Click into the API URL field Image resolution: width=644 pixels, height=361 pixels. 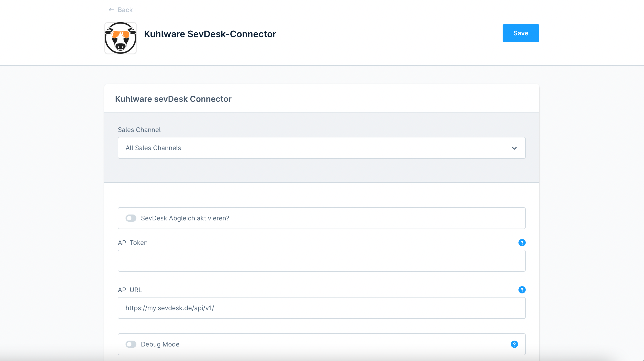pyautogui.click(x=322, y=308)
